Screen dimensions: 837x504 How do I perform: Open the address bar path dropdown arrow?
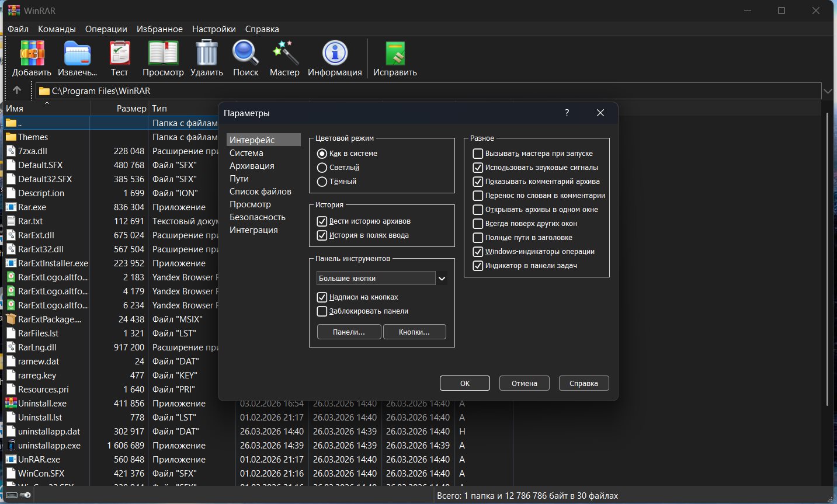[827, 91]
